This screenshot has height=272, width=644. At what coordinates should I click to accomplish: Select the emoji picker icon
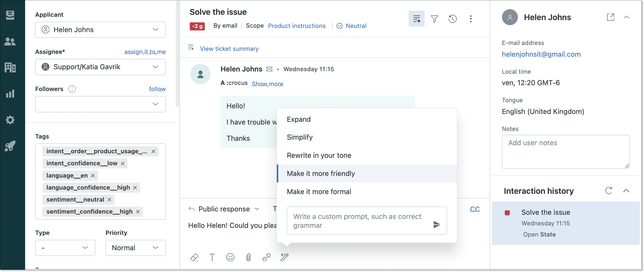[x=230, y=257]
